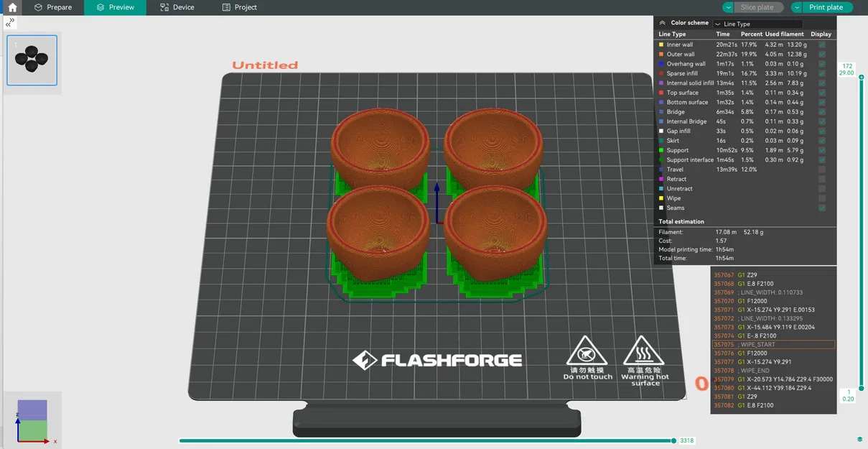Switch to the Prepare tab
868x449 pixels.
[x=53, y=7]
